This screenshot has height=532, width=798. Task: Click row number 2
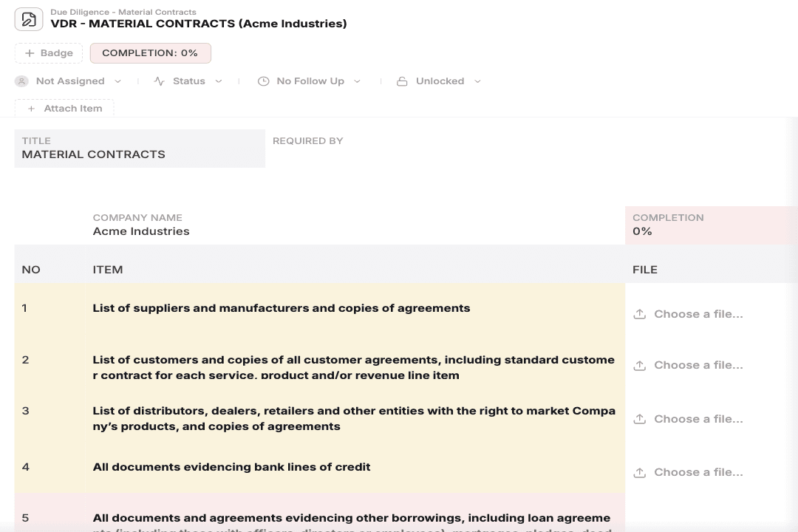point(25,360)
